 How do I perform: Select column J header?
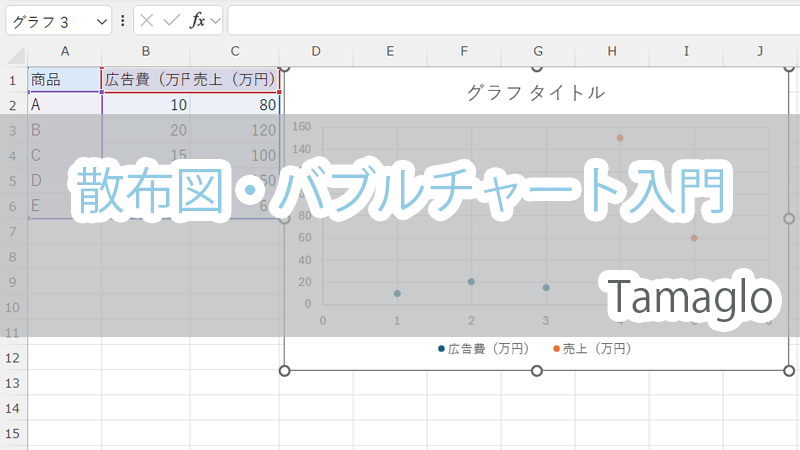pyautogui.click(x=760, y=52)
